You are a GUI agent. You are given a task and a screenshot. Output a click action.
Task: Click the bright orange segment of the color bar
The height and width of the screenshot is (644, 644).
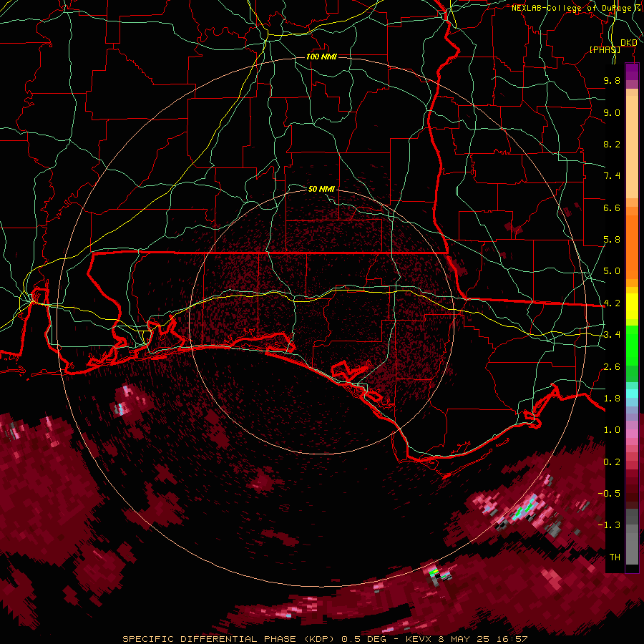click(632, 246)
